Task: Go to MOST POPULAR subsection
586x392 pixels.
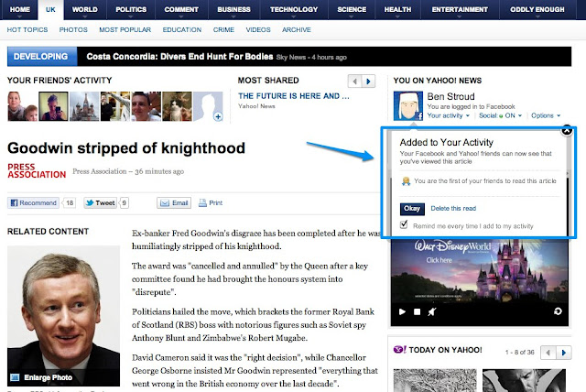Action: 125,29
